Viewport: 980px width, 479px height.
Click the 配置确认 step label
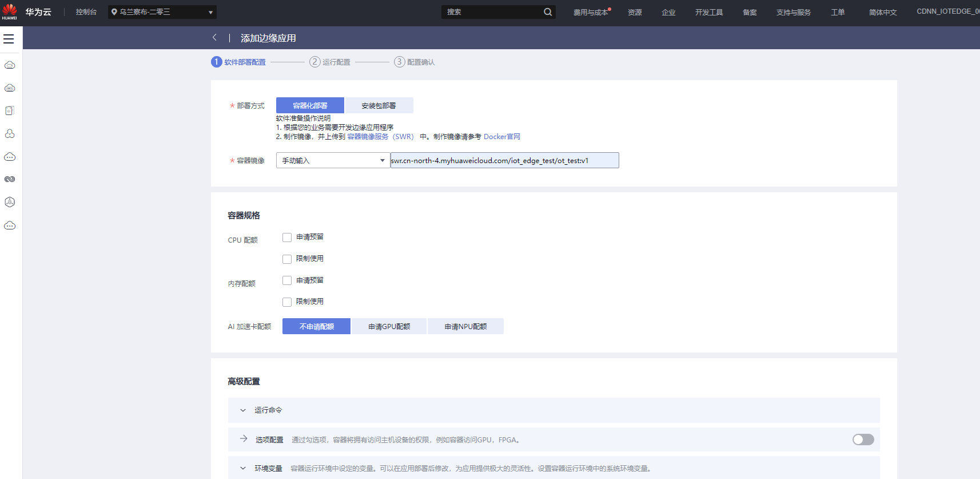[x=421, y=62]
